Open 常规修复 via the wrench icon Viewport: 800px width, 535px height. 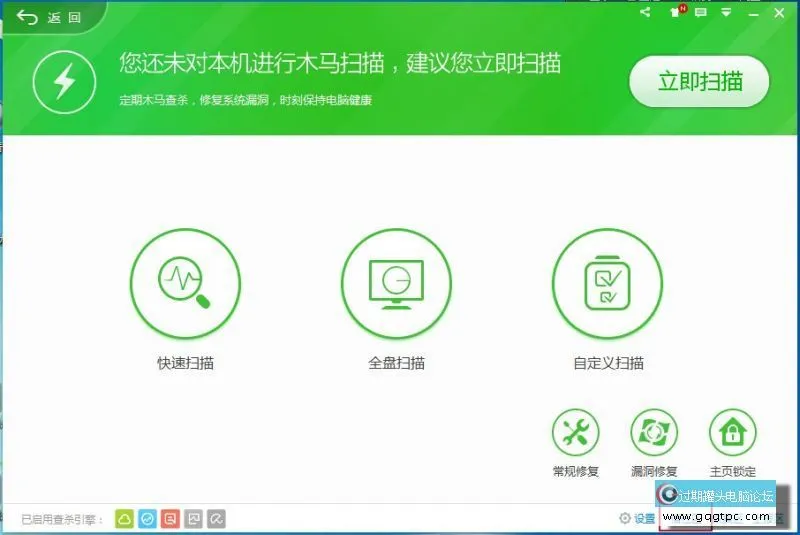coord(576,432)
